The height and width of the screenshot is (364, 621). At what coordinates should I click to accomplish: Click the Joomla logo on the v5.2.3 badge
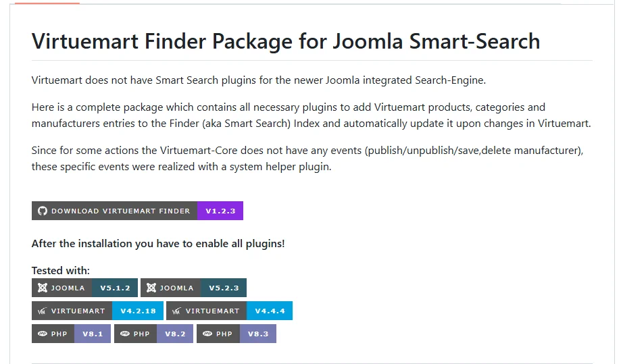pos(151,288)
